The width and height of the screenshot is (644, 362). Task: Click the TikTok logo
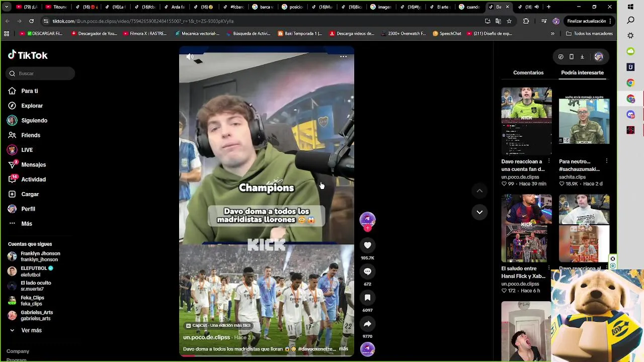(x=28, y=55)
